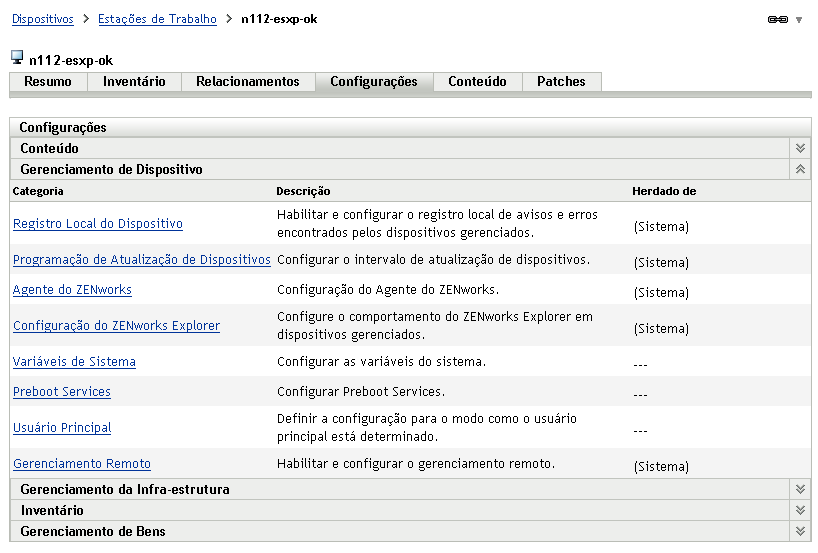Click 'Configurar Preboot Services.' description
818x553 pixels.
point(361,392)
